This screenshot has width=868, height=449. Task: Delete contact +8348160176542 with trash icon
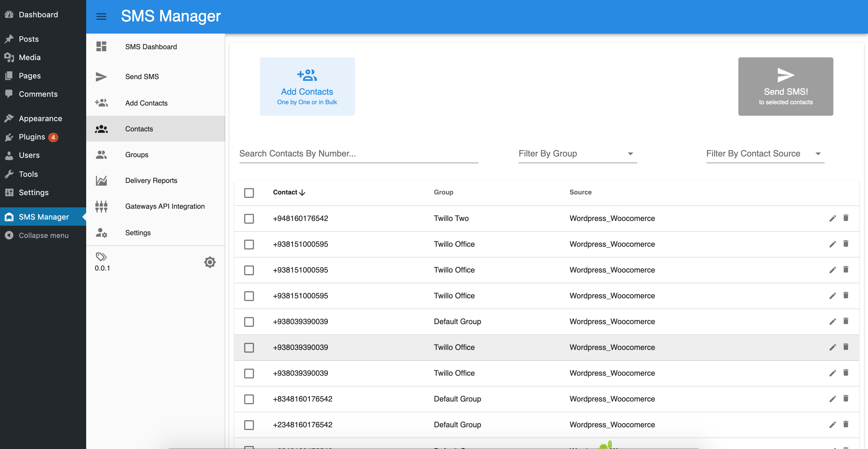[846, 398]
